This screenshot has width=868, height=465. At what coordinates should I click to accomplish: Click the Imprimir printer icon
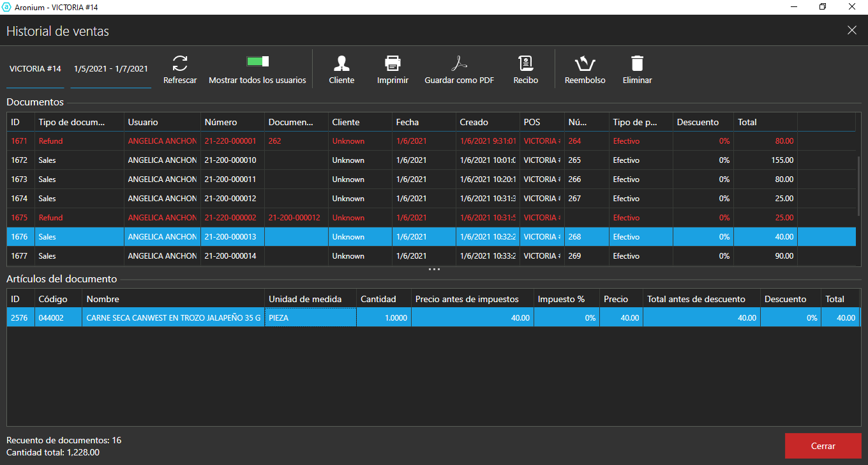393,63
